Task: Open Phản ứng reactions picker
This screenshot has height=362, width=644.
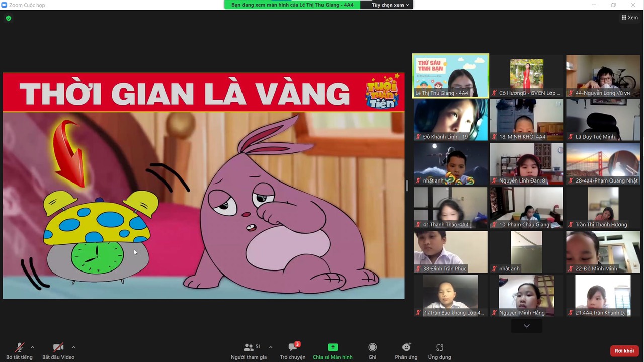Action: coord(406,350)
